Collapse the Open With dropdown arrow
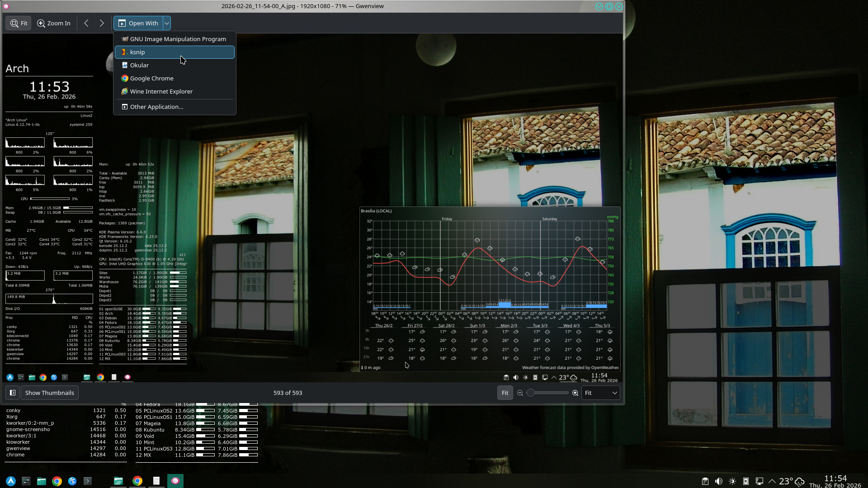868x488 pixels. click(x=167, y=23)
